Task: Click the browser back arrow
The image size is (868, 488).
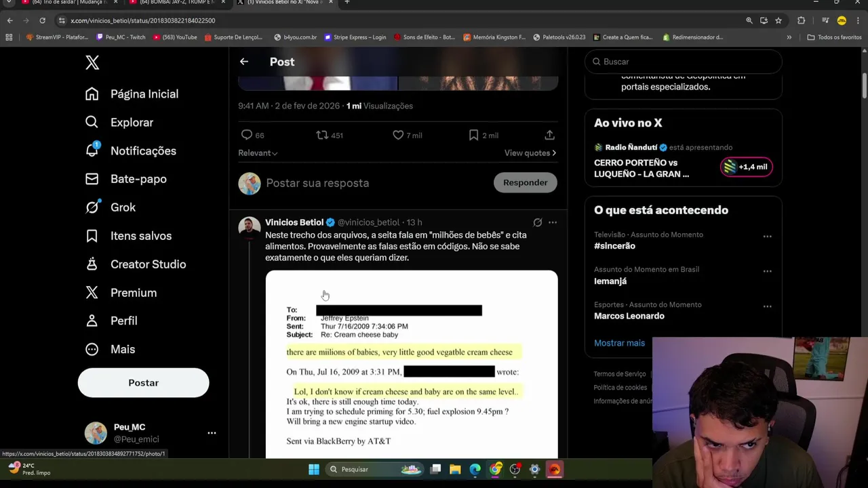Action: pos(9,20)
